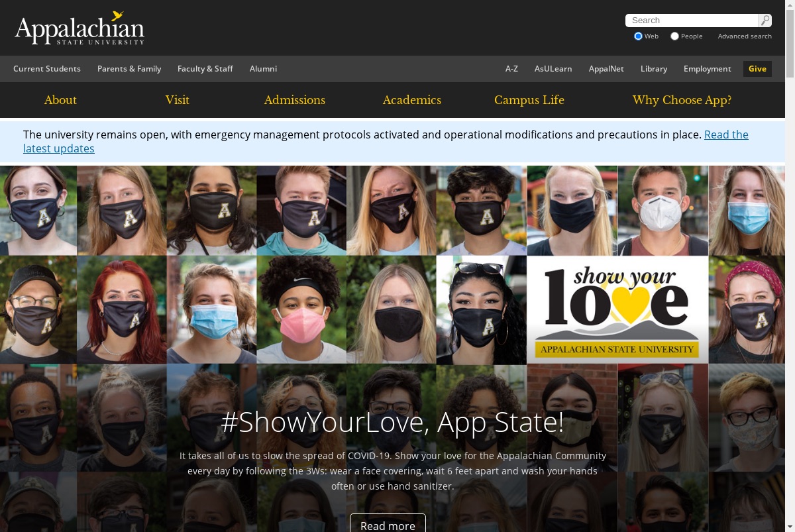Image resolution: width=795 pixels, height=532 pixels.
Task: Open Faculty & Staff menu item
Action: pos(205,69)
